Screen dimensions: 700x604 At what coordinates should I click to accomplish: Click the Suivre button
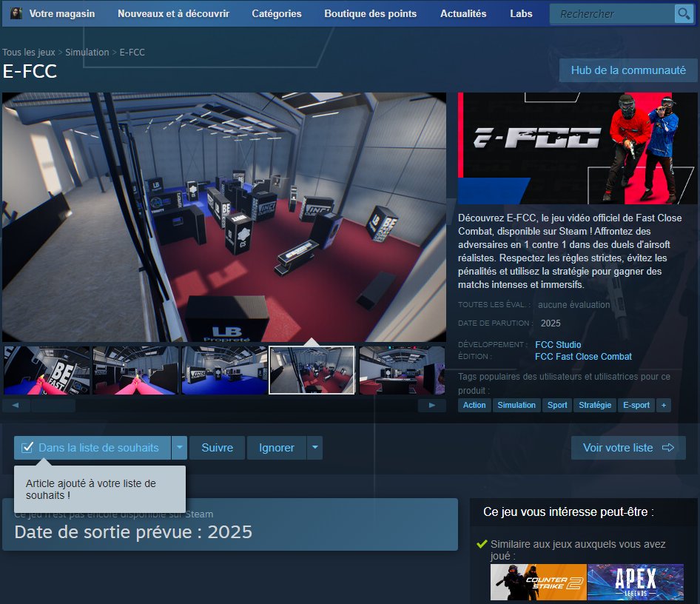[x=217, y=448]
